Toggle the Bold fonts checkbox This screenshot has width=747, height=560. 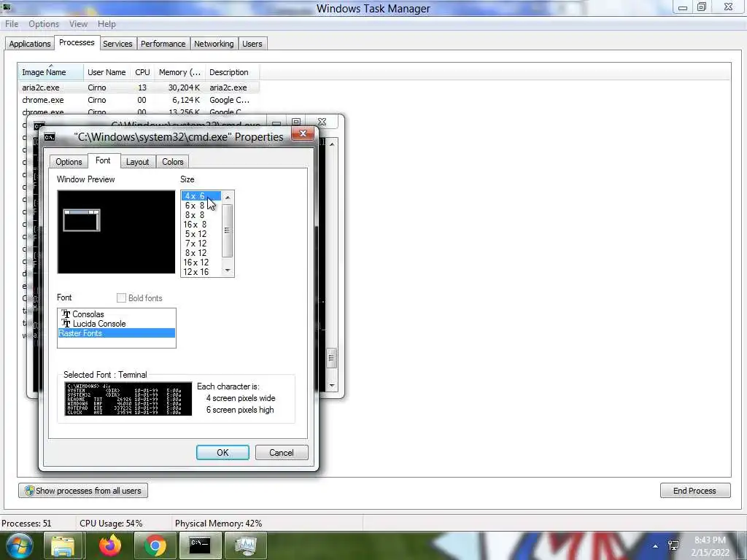point(121,298)
